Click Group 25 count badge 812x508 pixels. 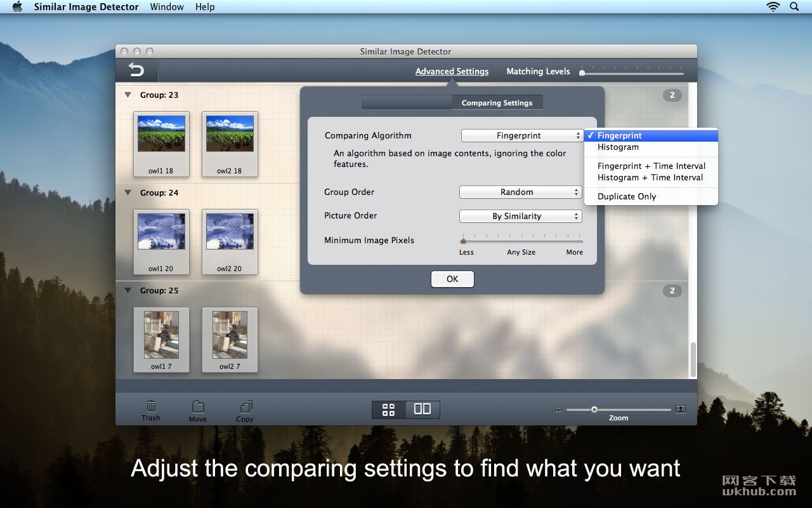(x=672, y=291)
